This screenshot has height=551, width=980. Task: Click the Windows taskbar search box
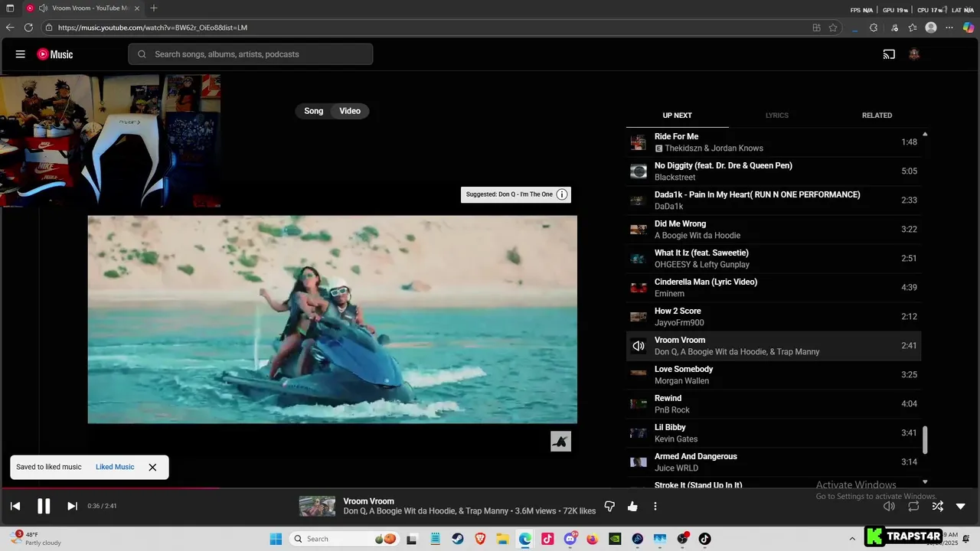345,539
